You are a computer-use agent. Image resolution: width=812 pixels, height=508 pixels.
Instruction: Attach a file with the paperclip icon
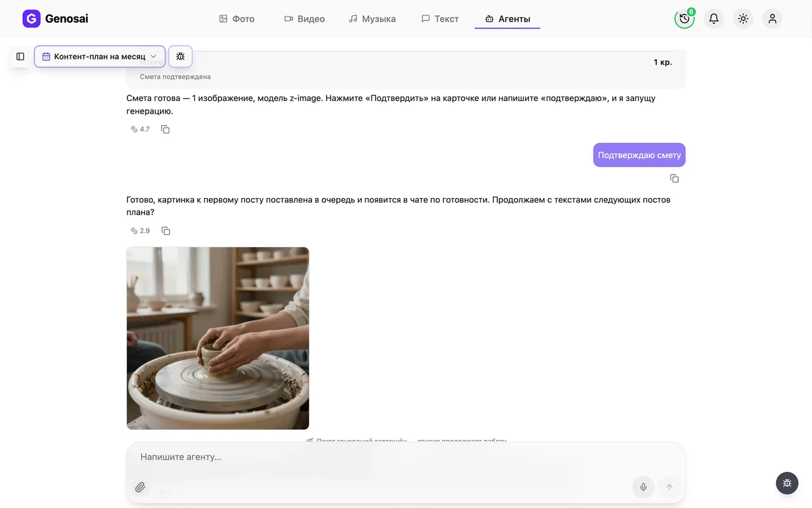tap(140, 488)
